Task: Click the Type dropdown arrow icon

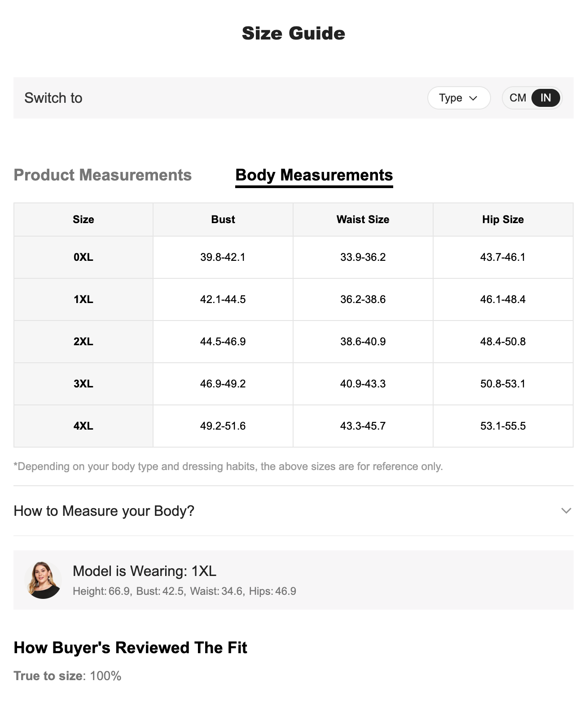Action: point(473,98)
